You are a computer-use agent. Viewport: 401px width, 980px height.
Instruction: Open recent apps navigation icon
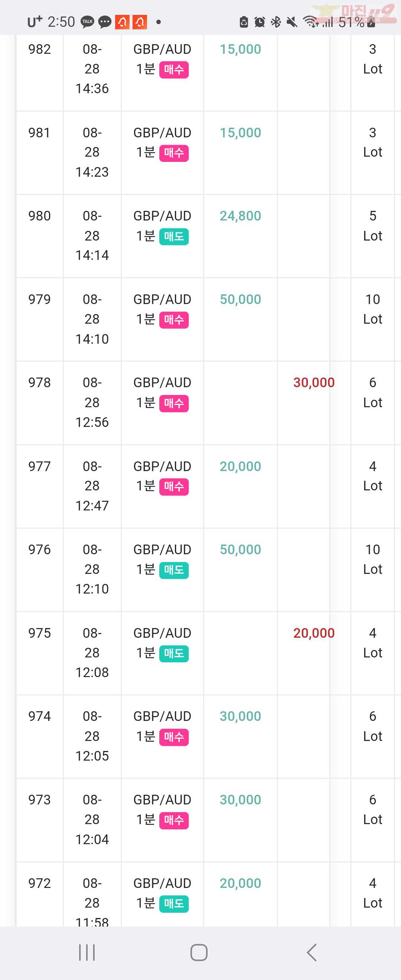point(87,953)
